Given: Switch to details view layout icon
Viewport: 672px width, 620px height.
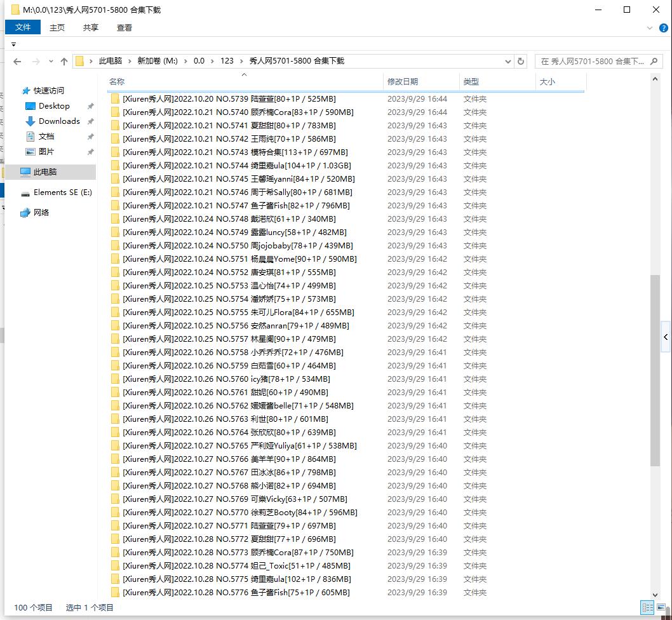Looking at the screenshot, I should click(x=647, y=607).
